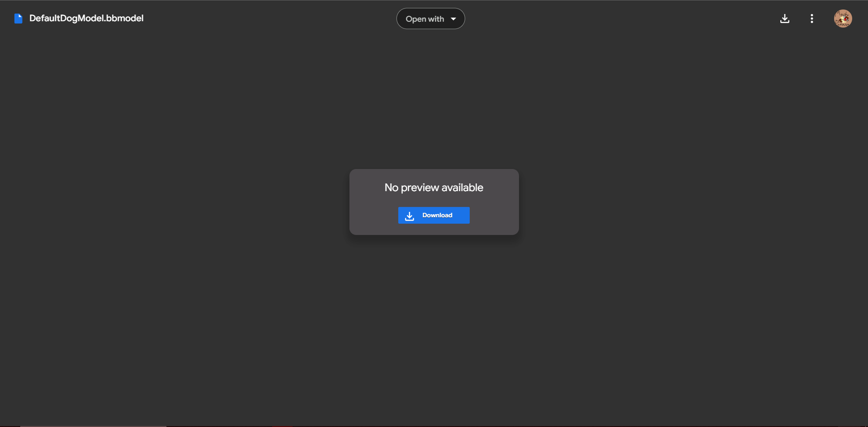Image resolution: width=868 pixels, height=427 pixels.
Task: Expand the Open with dropdown
Action: tap(430, 19)
